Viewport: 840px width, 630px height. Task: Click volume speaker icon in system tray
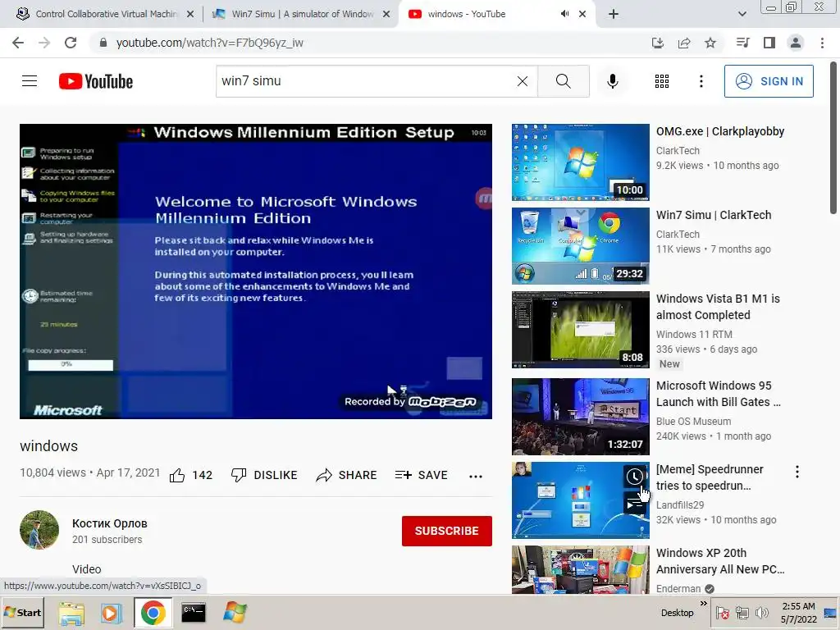coord(761,612)
